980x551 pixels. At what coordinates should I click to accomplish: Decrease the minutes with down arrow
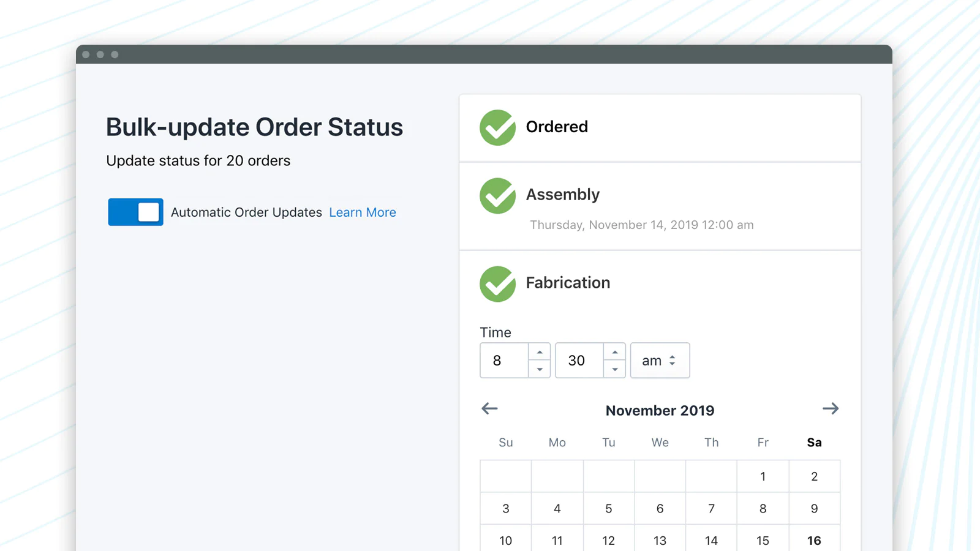coord(615,369)
